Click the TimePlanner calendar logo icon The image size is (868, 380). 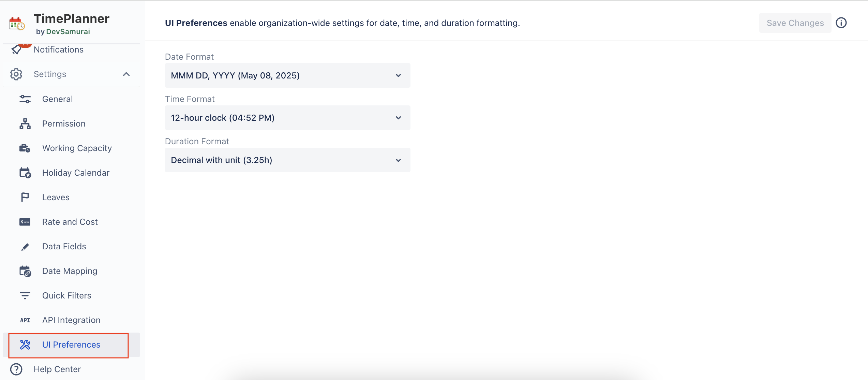pos(17,24)
